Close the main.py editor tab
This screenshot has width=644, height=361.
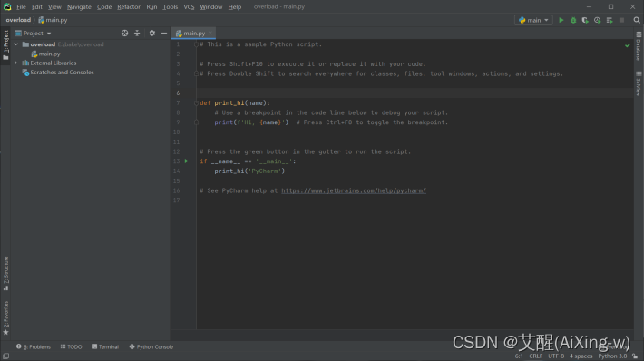tap(210, 34)
